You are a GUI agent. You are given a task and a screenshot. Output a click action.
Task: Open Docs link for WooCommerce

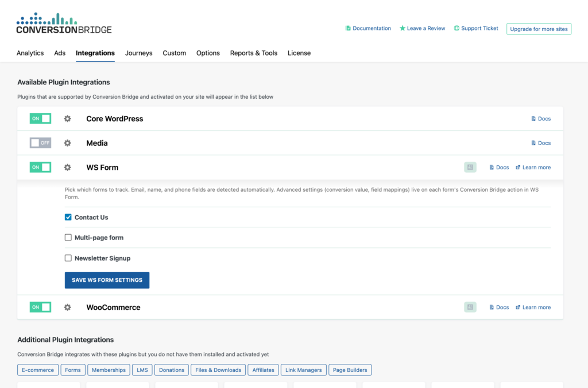point(499,307)
